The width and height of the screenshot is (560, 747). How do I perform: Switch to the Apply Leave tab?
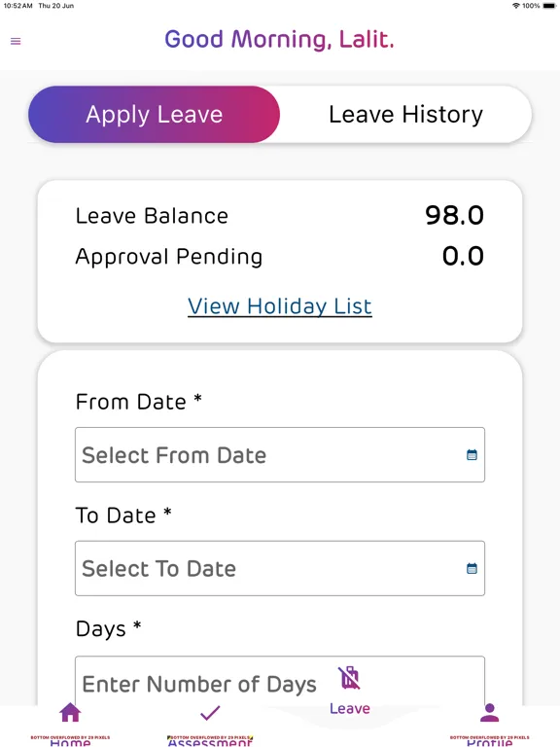154,115
